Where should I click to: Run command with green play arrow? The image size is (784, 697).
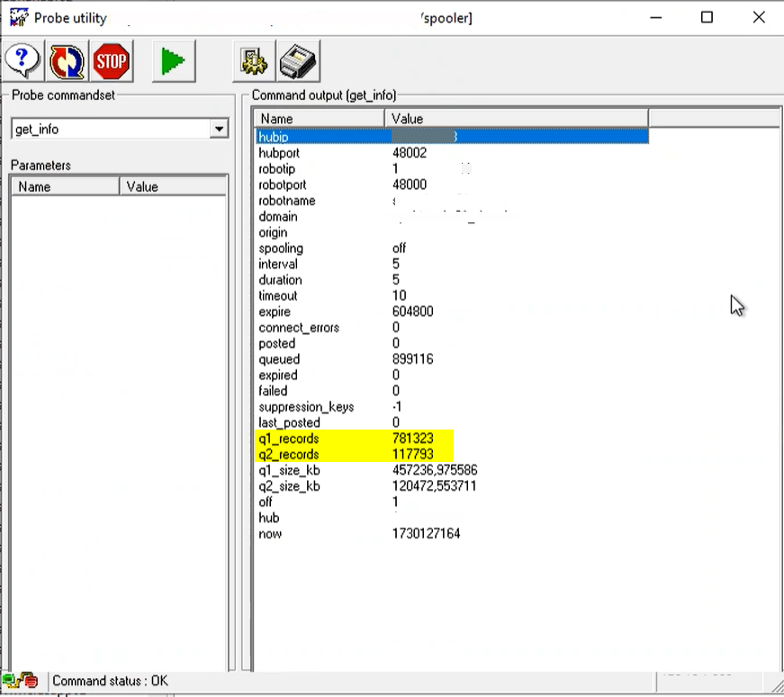click(171, 61)
